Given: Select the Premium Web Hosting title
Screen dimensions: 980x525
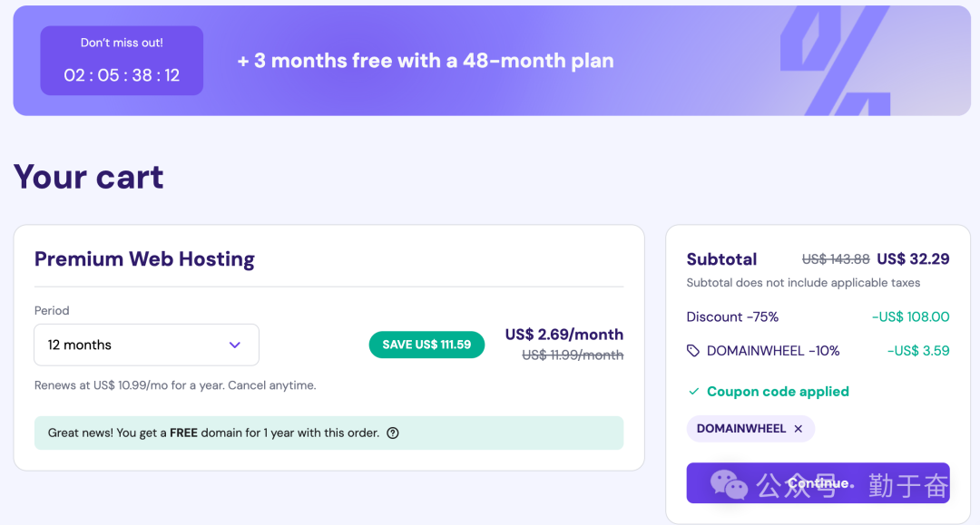Looking at the screenshot, I should [x=144, y=259].
